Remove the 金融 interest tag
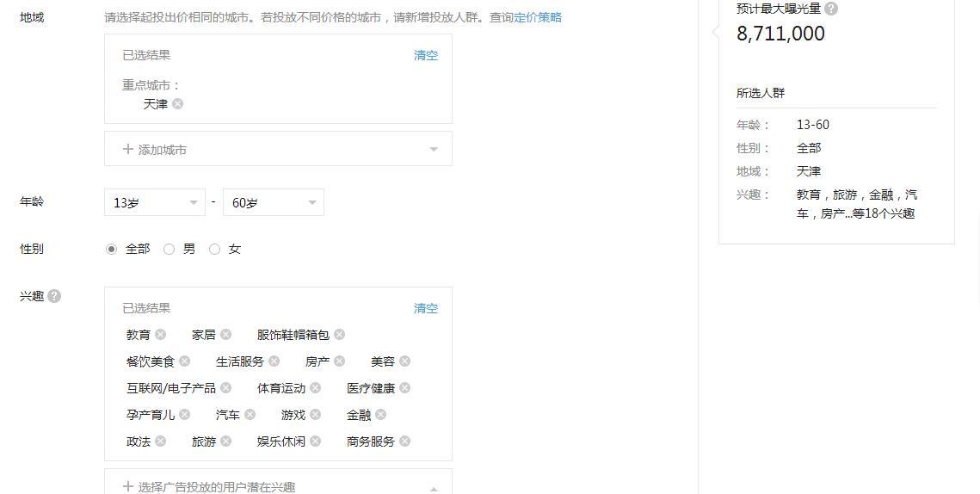This screenshot has width=980, height=494. point(380,415)
